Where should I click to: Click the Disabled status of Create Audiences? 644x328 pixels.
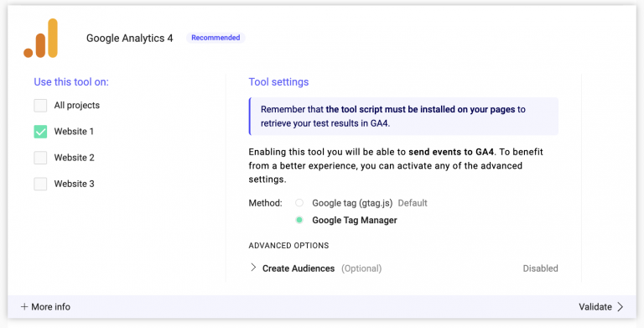pos(540,268)
